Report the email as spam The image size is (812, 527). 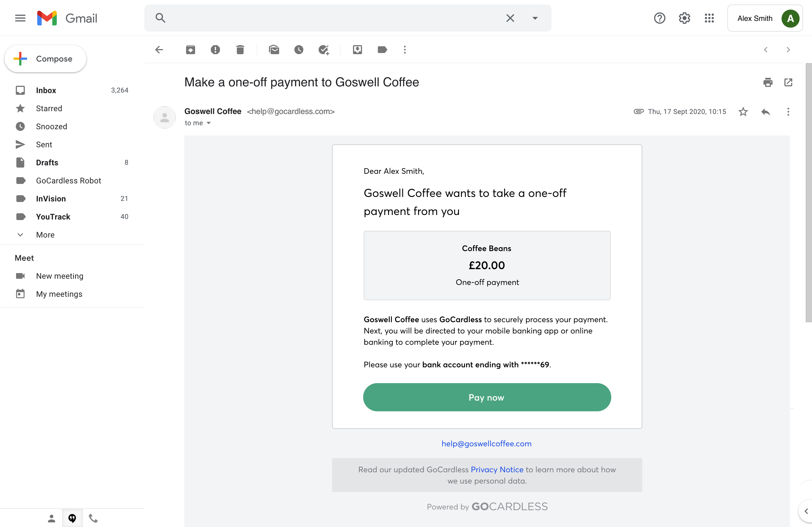tap(215, 50)
